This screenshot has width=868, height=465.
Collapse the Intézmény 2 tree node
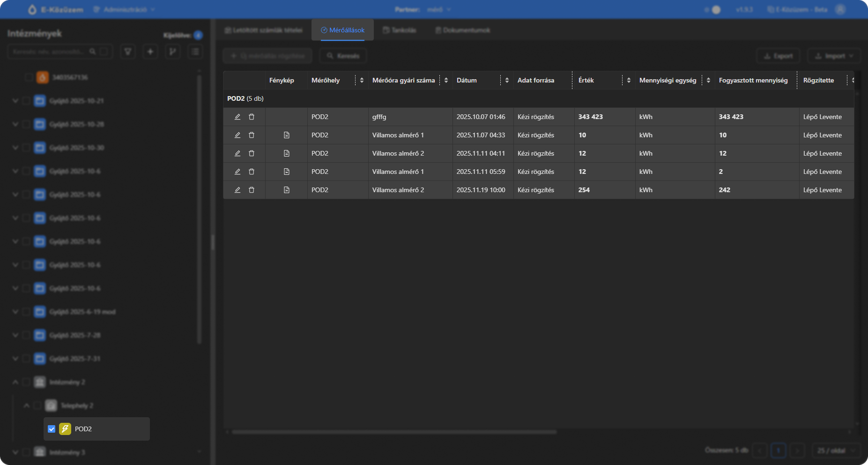point(15,382)
